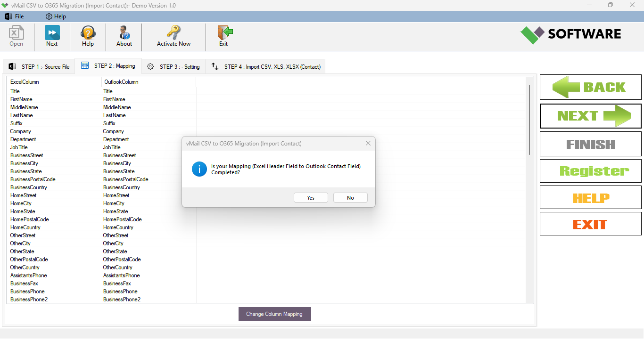
Task: Select the FirstName ExcelColumn row
Action: tap(21, 99)
